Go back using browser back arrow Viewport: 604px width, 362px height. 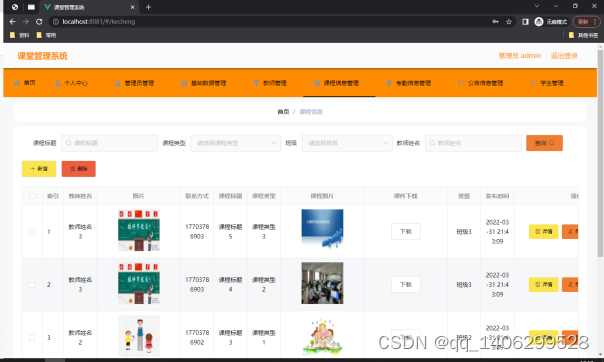point(12,22)
